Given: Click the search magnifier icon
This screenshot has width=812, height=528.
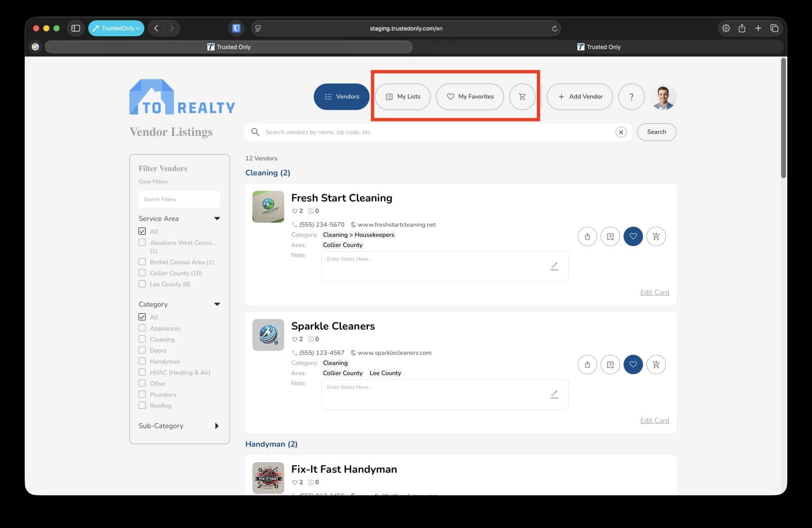Looking at the screenshot, I should point(255,132).
